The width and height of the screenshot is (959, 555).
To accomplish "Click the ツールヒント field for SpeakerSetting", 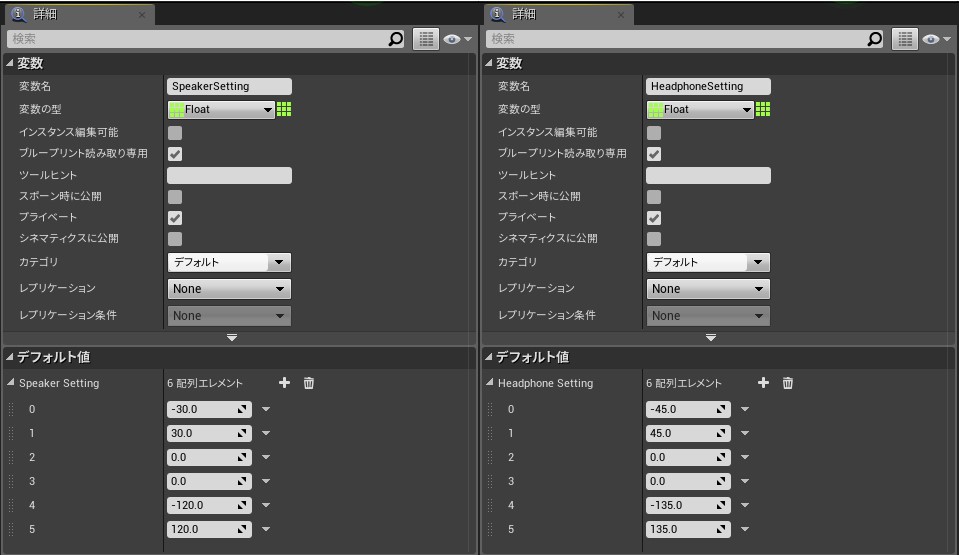I will pos(229,176).
